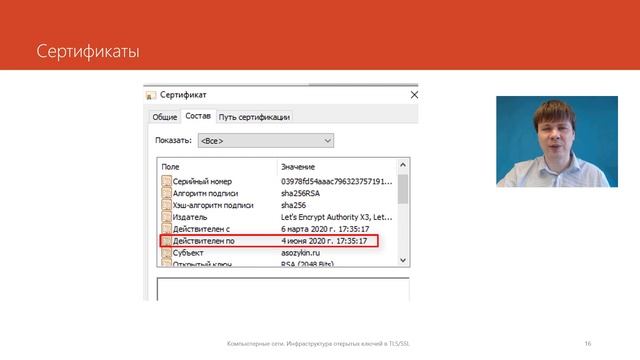Screen dimensions: 640x360
Task: Click the value 6 марта 2020 г. 17:35:17
Action: click(325, 229)
